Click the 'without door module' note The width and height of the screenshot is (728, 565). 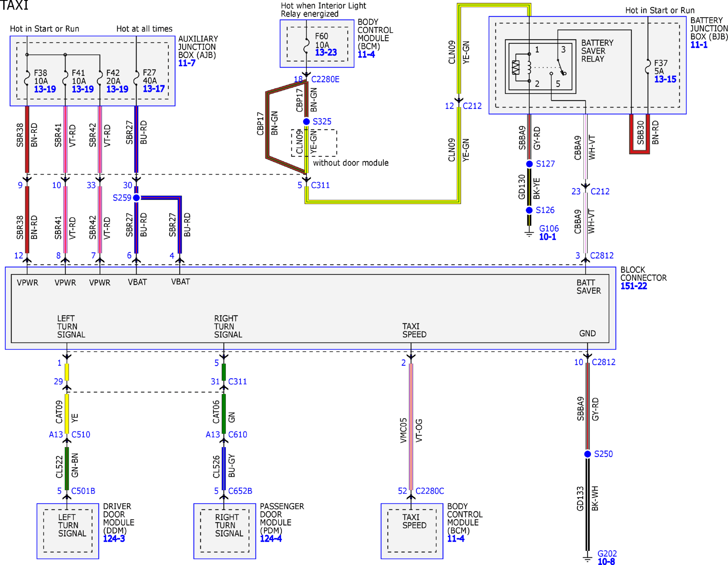click(351, 163)
